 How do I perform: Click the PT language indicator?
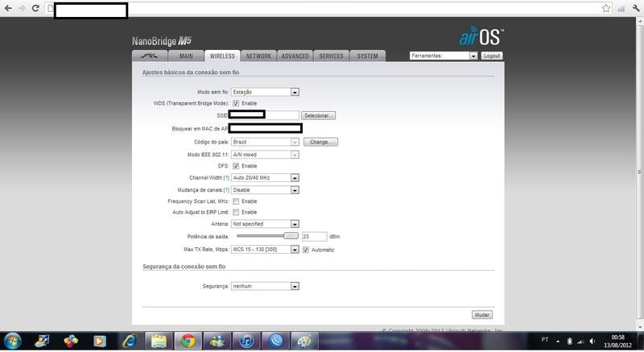point(545,340)
